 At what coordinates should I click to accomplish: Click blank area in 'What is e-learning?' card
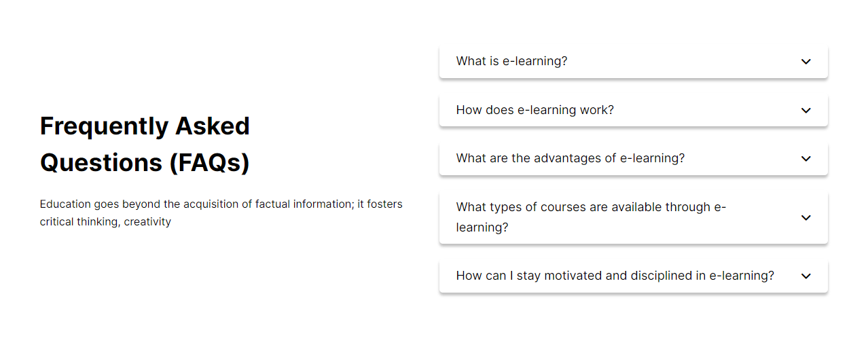pos(679,62)
